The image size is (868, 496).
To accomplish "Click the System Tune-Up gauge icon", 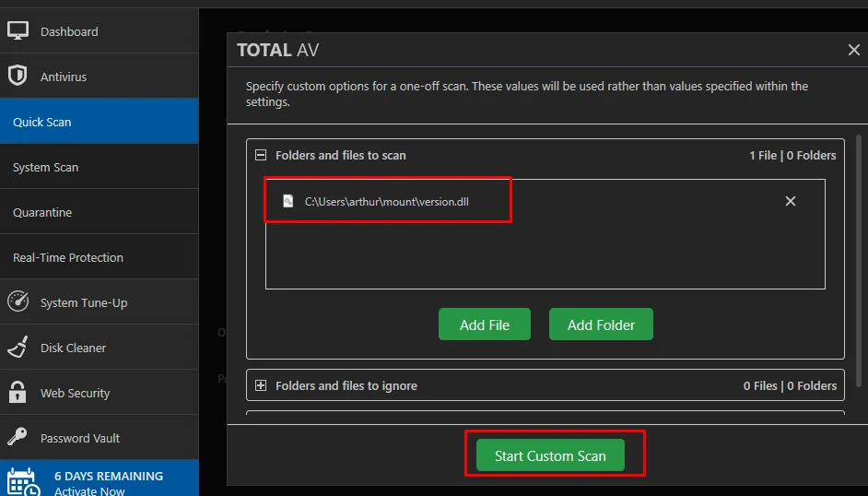I will (x=18, y=301).
